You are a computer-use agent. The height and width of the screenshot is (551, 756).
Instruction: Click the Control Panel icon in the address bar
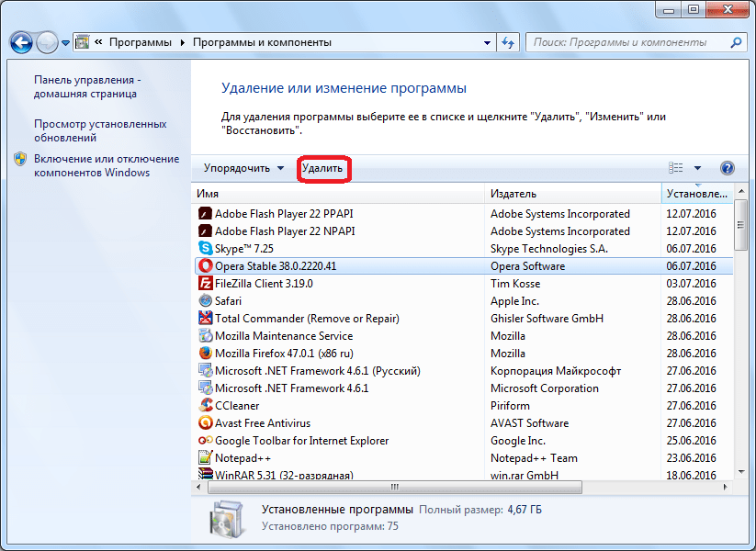(x=83, y=42)
